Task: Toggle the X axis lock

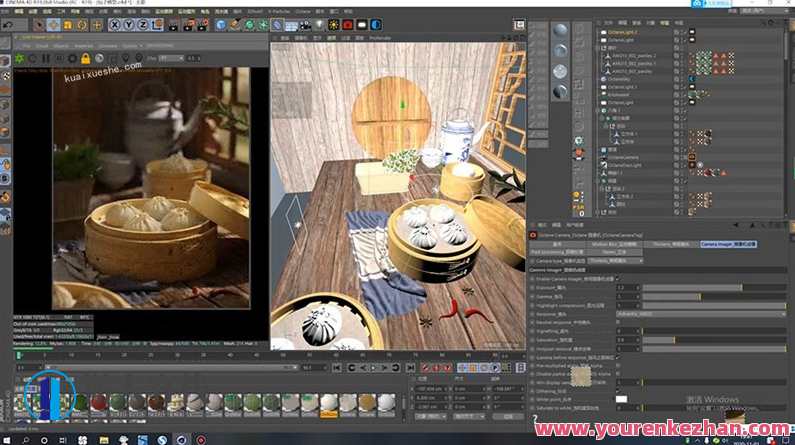Action: click(x=115, y=24)
